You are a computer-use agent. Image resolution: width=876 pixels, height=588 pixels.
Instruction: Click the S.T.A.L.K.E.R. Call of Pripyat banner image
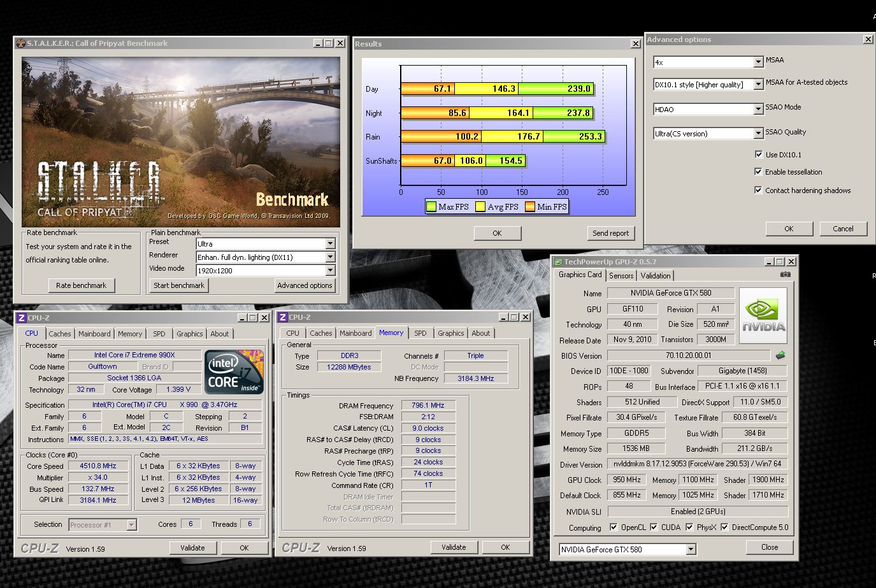(x=181, y=142)
